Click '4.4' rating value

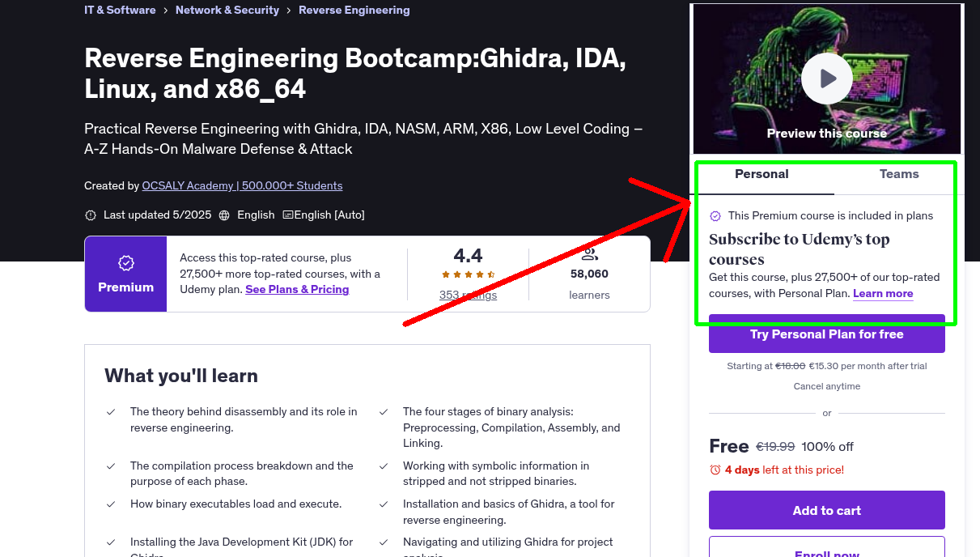[468, 256]
